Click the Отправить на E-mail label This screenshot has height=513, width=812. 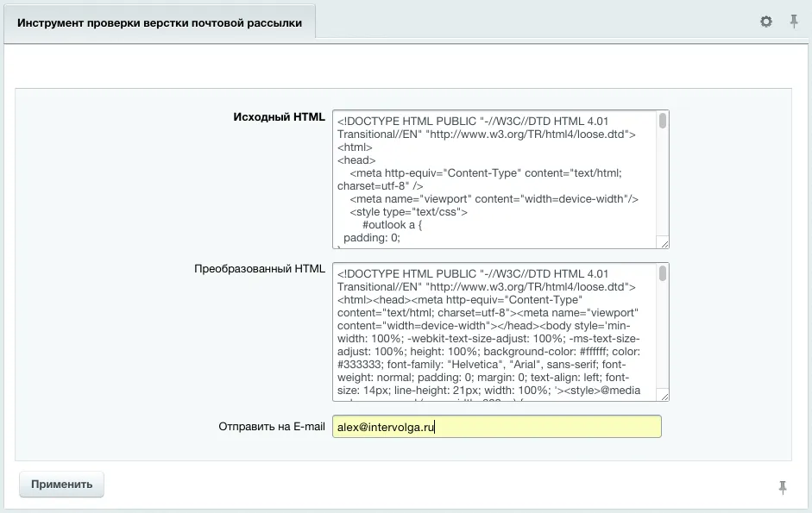[272, 426]
